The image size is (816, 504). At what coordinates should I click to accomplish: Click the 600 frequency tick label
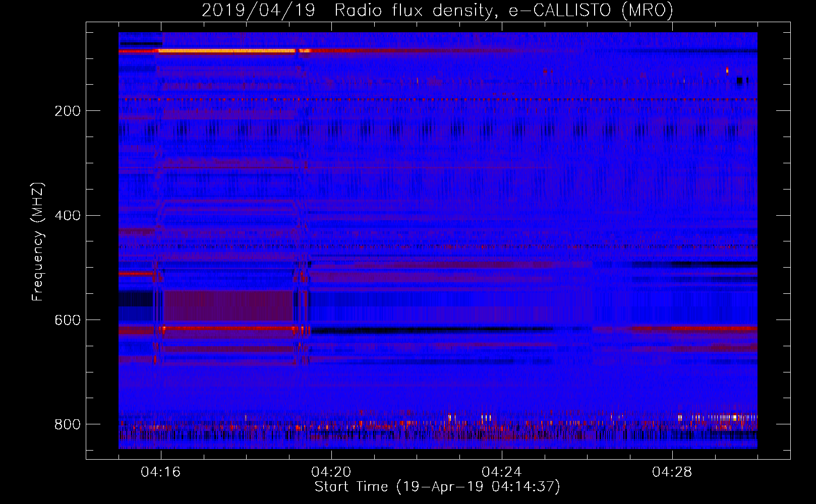(x=68, y=320)
